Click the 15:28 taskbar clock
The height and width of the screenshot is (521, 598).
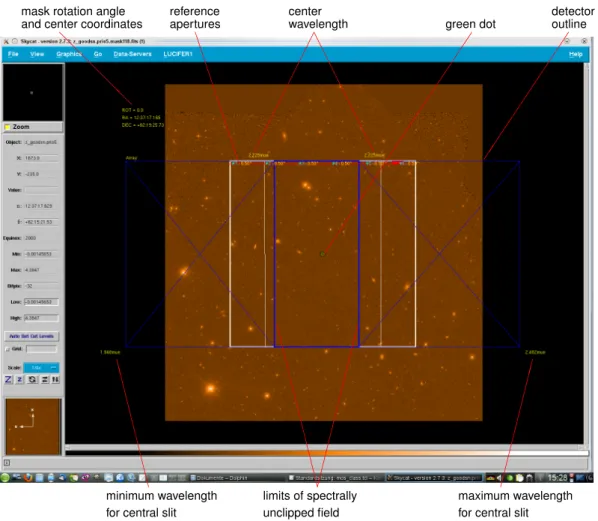coord(557,478)
